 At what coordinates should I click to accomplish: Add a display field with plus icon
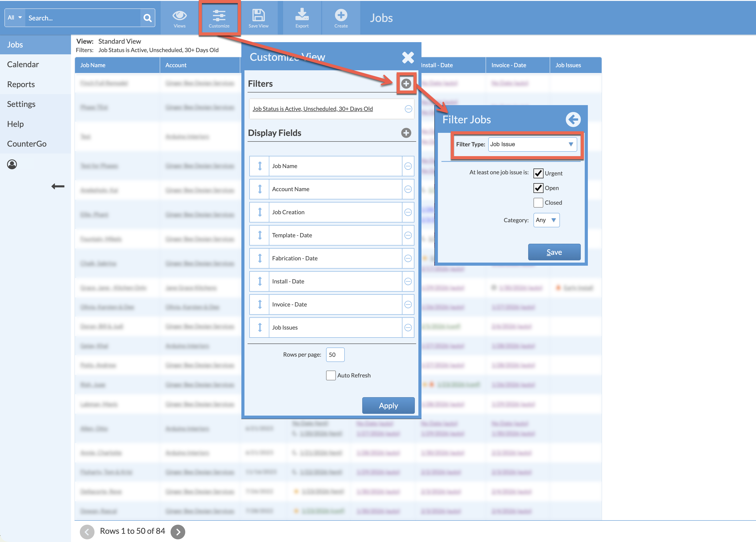406,133
